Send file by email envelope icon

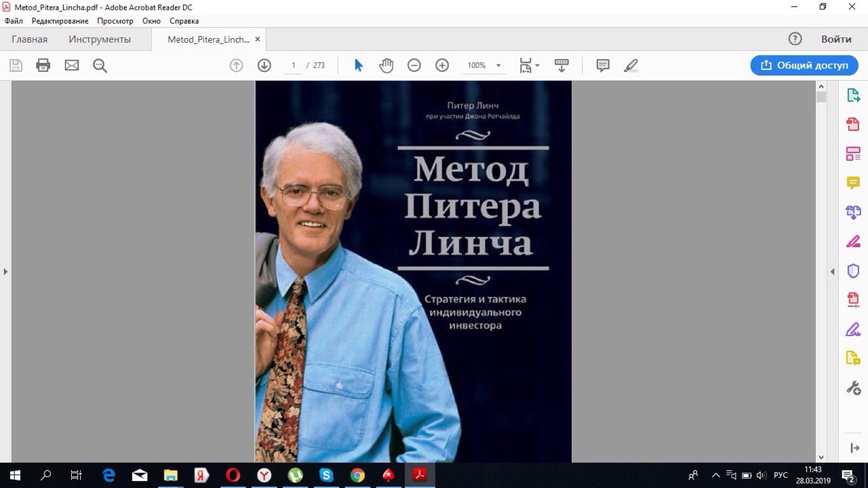pos(72,66)
